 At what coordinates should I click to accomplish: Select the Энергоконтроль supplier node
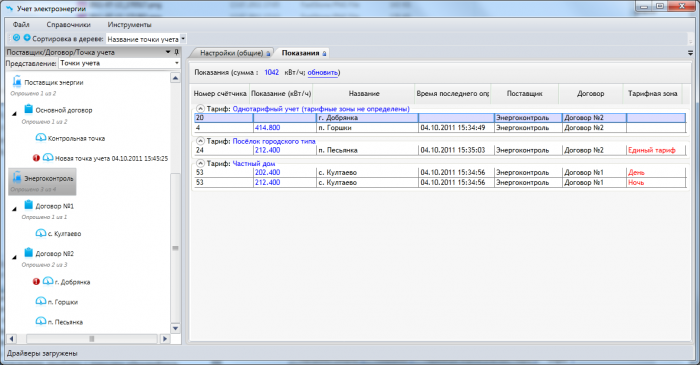click(x=42, y=182)
